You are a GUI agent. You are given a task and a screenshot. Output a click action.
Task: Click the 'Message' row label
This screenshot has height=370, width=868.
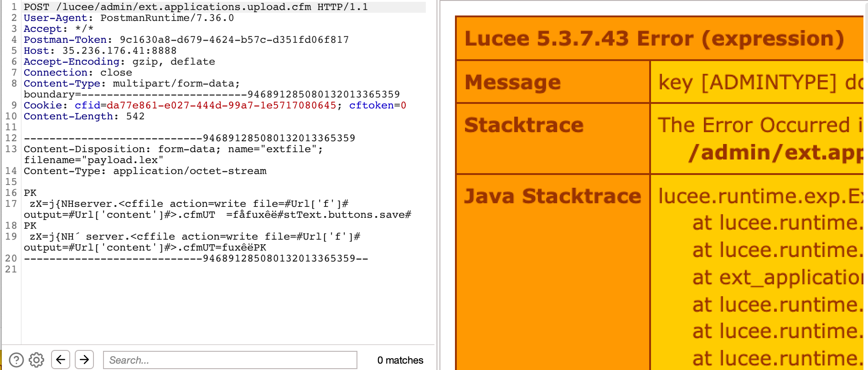tap(512, 82)
